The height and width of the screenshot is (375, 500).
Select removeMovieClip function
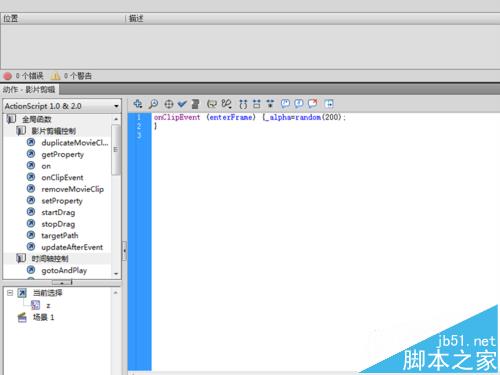pos(72,189)
